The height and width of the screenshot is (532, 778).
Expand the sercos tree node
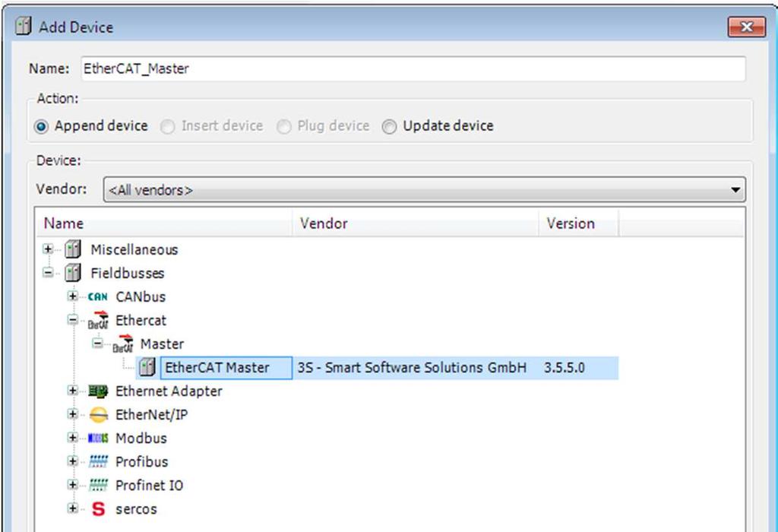click(72, 508)
